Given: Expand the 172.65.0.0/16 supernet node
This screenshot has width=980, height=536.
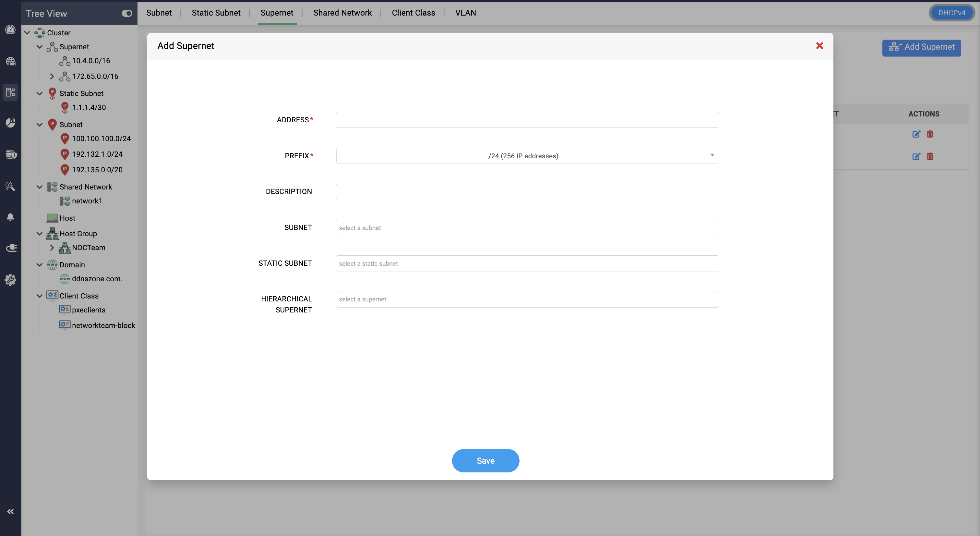Looking at the screenshot, I should click(52, 76).
